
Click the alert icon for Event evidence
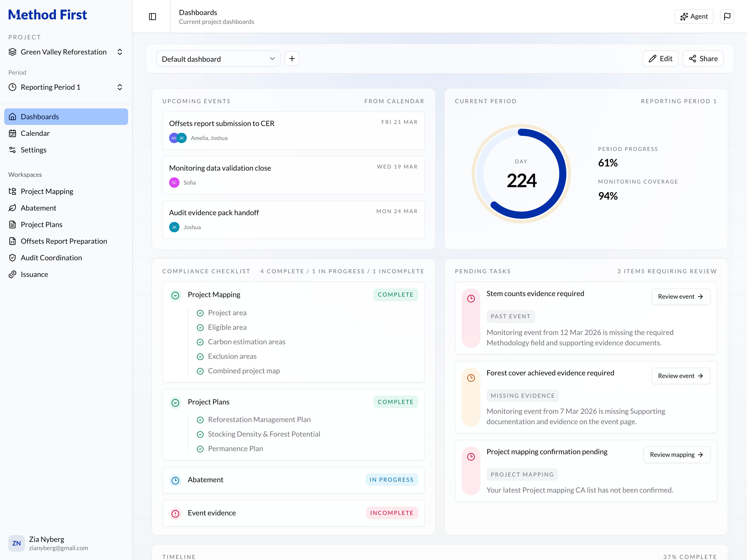[175, 513]
